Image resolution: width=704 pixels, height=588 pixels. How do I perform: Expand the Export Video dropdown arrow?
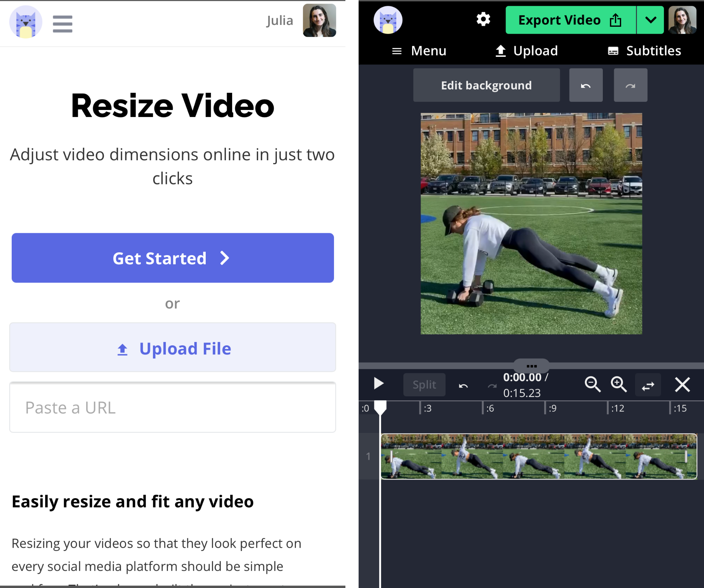point(650,20)
